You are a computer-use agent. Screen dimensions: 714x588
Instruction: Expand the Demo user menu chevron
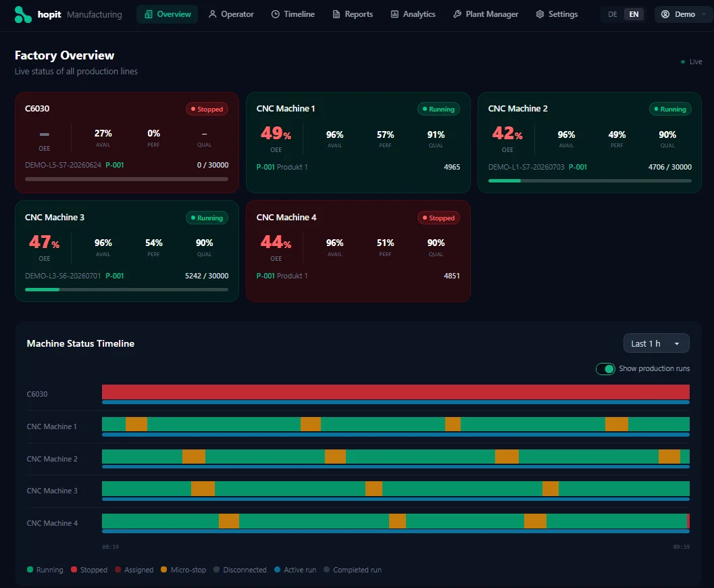pos(703,14)
